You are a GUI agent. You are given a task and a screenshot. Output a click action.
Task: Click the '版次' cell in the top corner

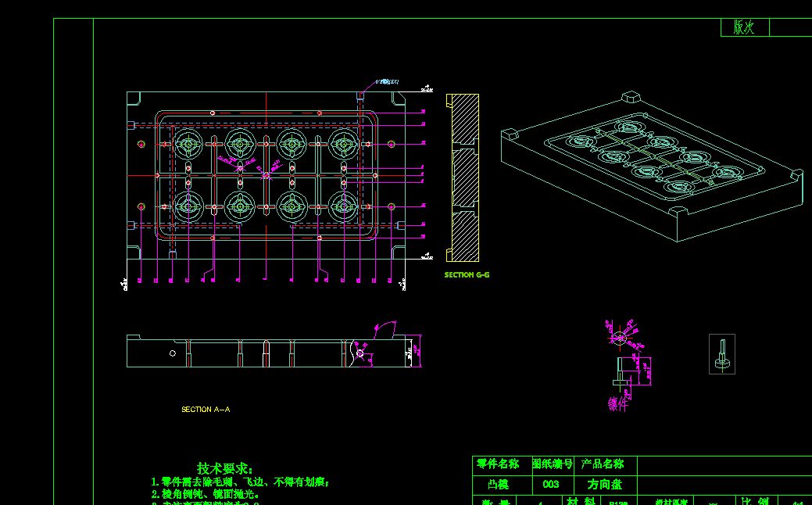coord(745,27)
